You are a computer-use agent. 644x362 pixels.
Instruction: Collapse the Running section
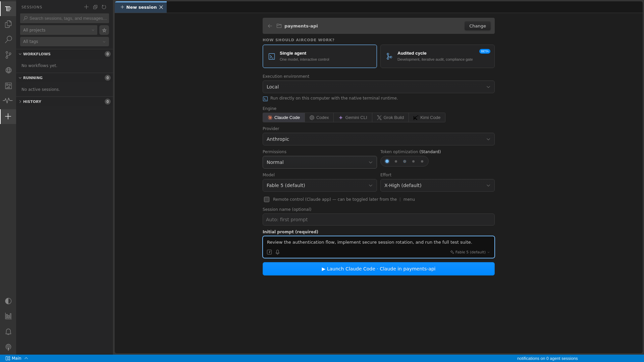64,78
